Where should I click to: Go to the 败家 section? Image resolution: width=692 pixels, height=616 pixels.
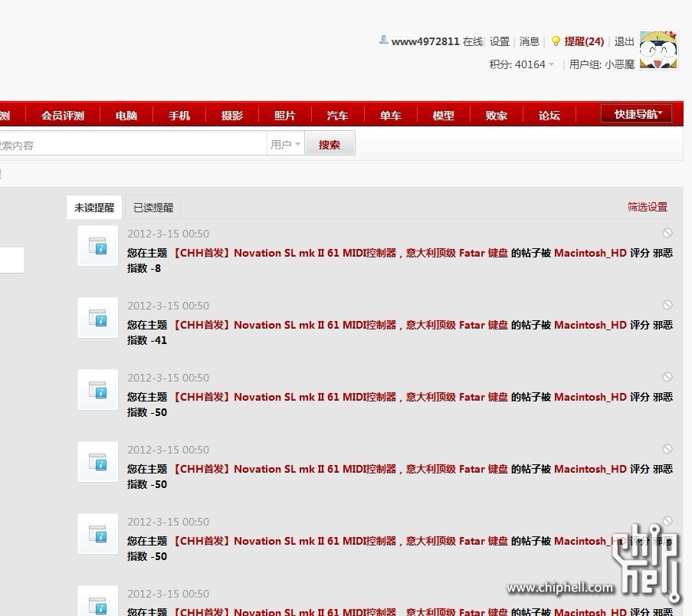497,116
